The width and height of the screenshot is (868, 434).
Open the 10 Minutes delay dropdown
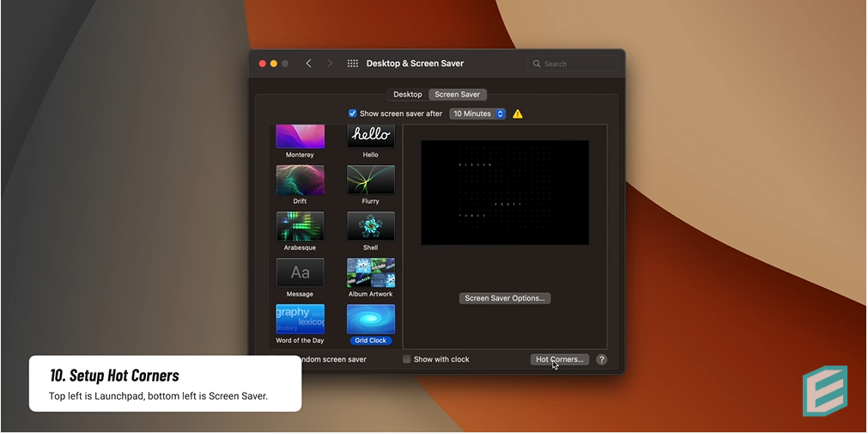477,113
